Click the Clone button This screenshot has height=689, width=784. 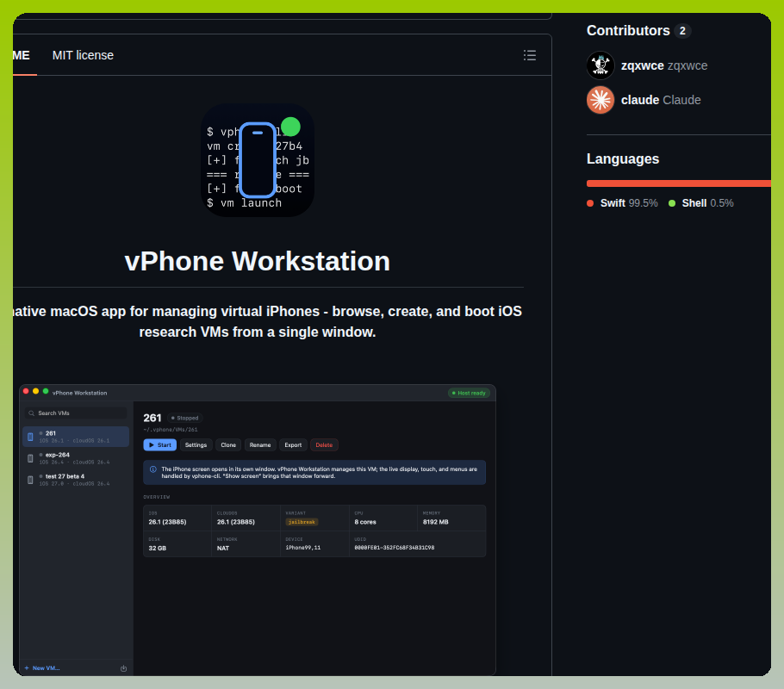228,445
